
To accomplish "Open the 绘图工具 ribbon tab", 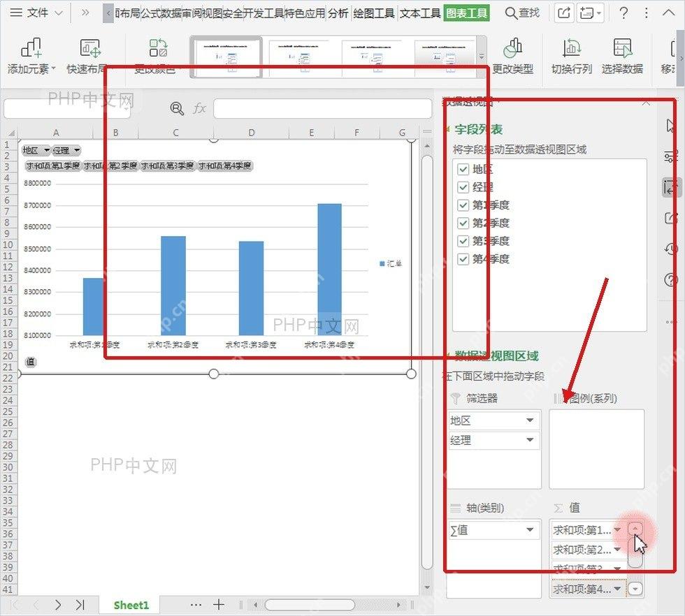I will click(x=373, y=13).
